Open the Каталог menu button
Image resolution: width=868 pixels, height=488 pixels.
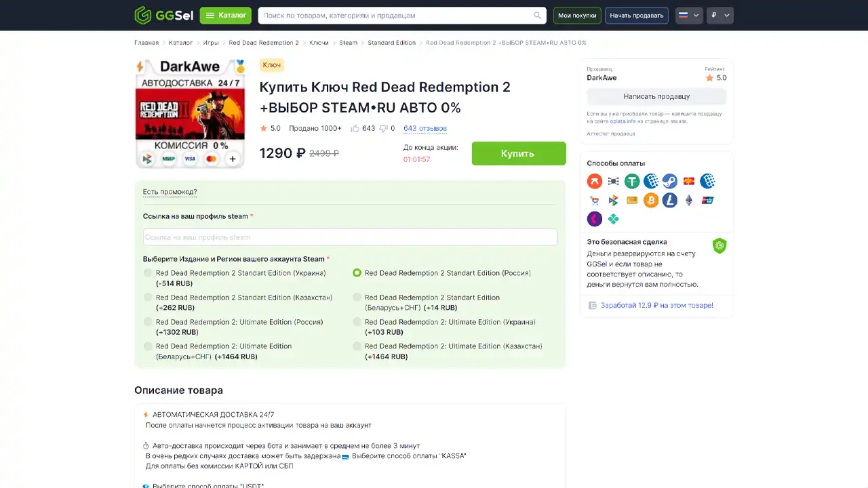(x=226, y=16)
